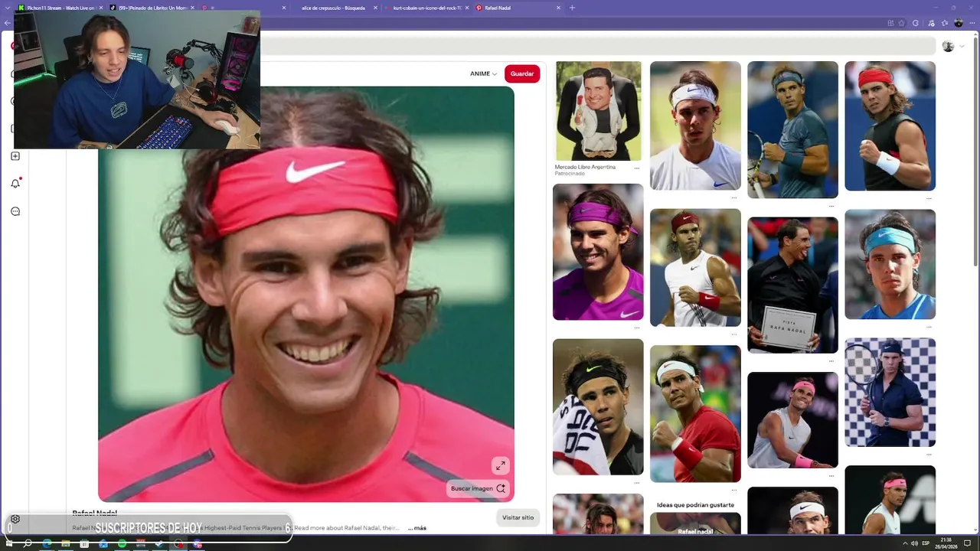980x551 pixels.
Task: Open Nadal red headband black sleeveless pin
Action: click(x=890, y=126)
